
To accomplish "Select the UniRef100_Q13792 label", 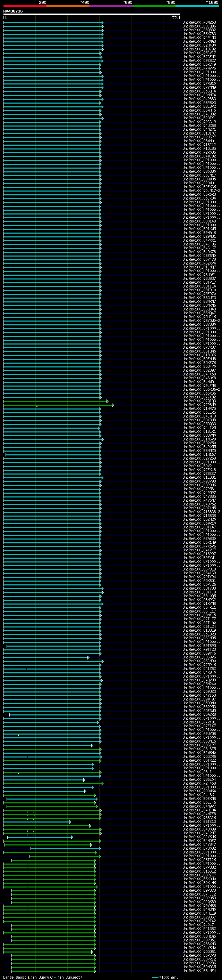I will click(x=199, y=49).
